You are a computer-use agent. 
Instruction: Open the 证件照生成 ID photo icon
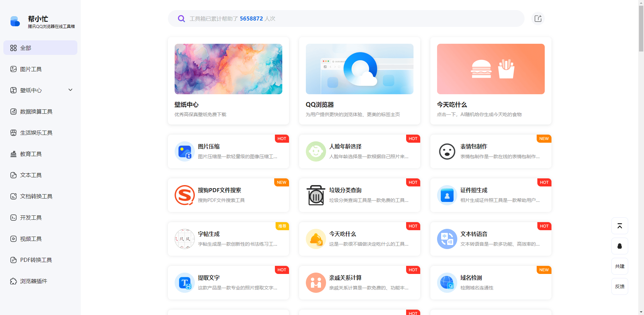(x=447, y=195)
